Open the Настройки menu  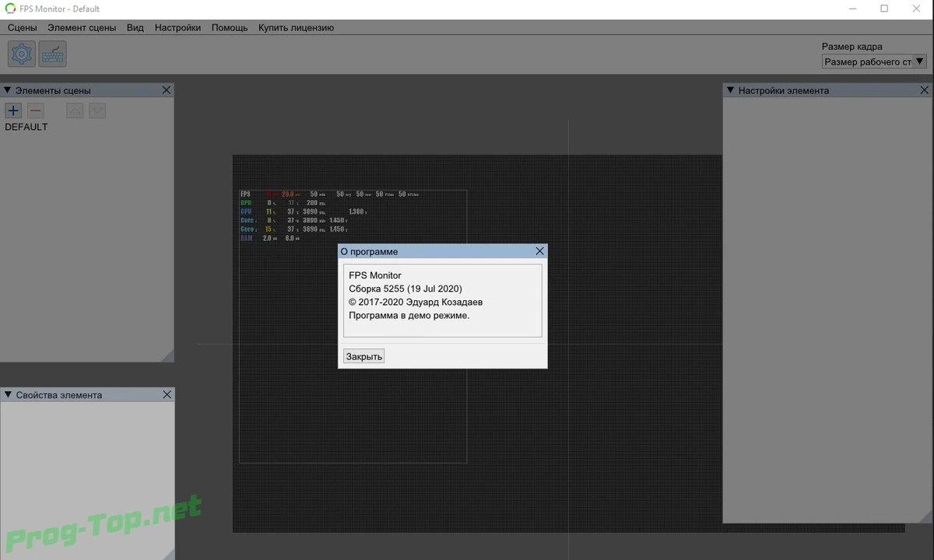177,27
